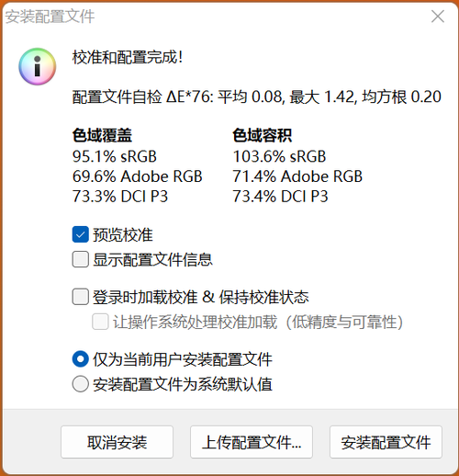Click the 安装配置文件 title bar text
This screenshot has height=476, width=459.
tap(50, 17)
